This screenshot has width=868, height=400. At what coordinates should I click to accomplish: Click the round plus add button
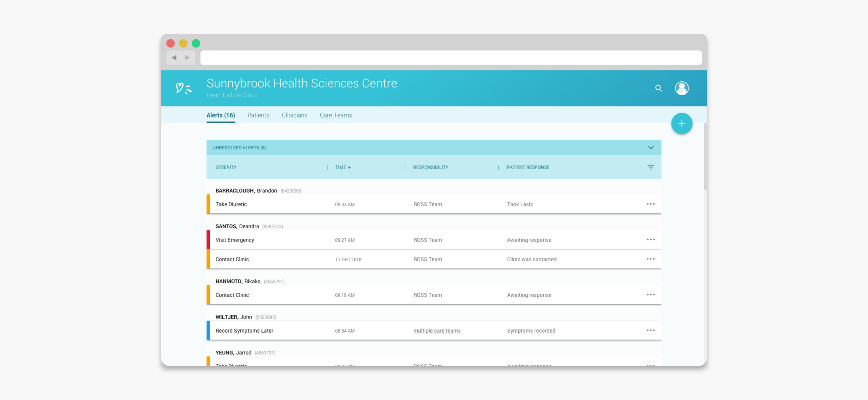[682, 124]
